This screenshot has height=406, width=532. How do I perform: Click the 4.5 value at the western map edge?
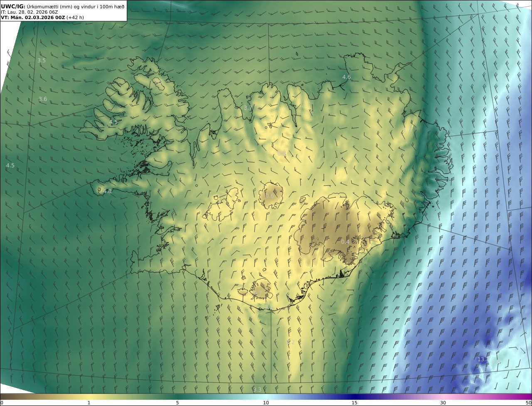click(x=10, y=166)
